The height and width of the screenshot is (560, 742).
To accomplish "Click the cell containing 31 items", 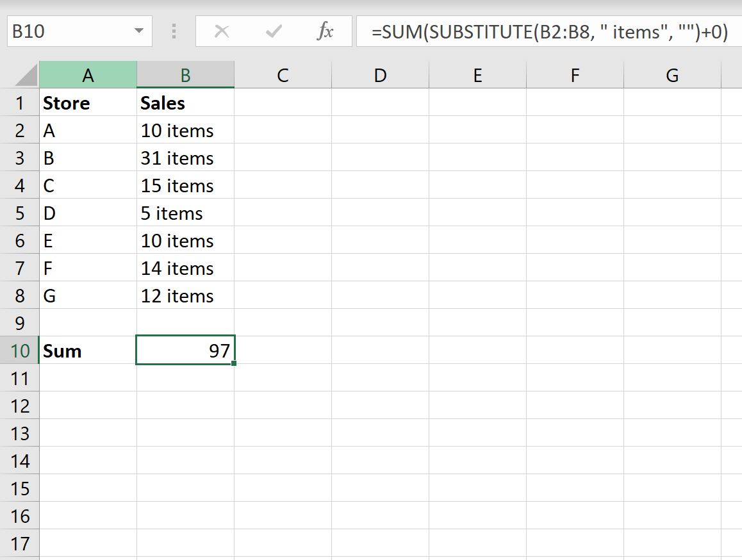I will click(x=185, y=158).
